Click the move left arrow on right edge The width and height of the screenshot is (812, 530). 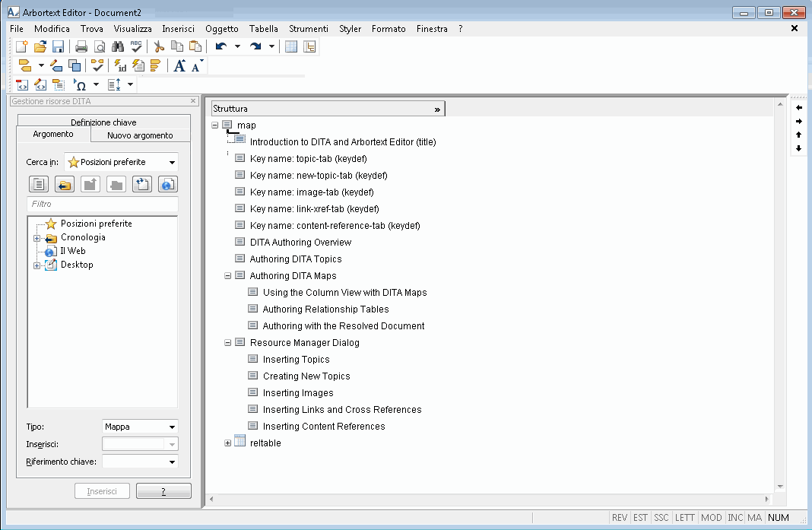coord(798,108)
